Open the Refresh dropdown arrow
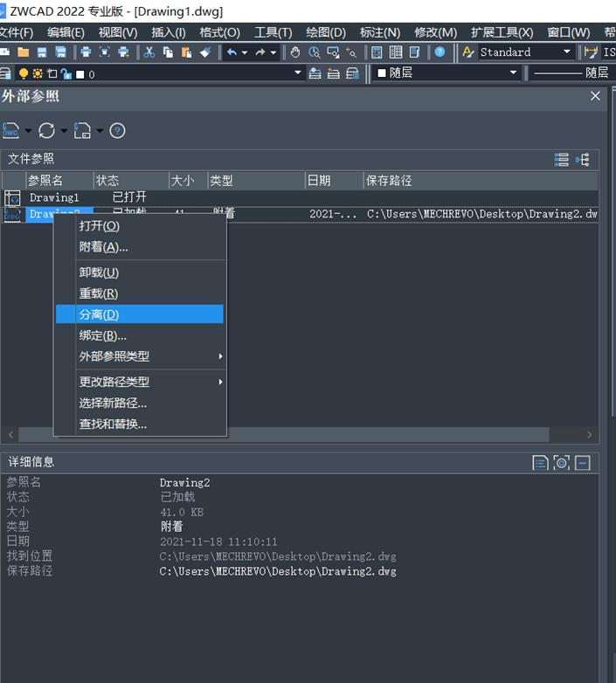This screenshot has width=616, height=683. point(64,130)
